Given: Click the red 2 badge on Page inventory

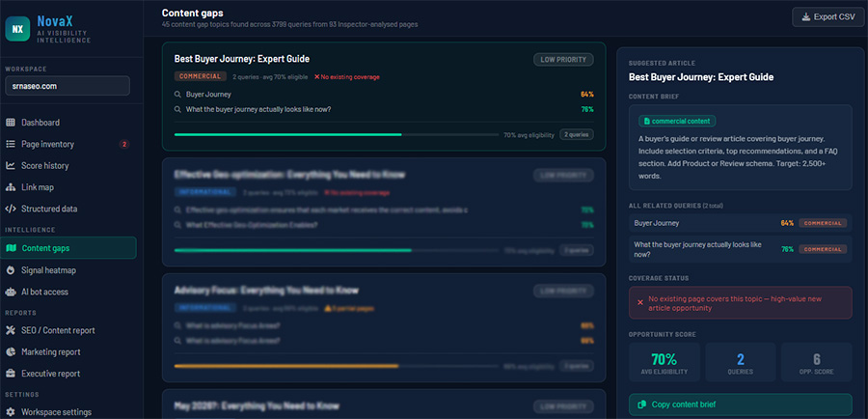Looking at the screenshot, I should click(124, 144).
